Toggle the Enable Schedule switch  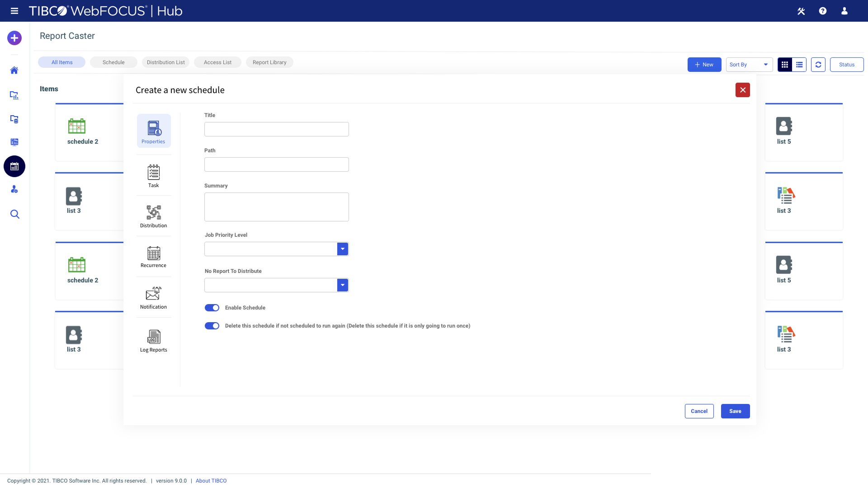click(x=212, y=308)
